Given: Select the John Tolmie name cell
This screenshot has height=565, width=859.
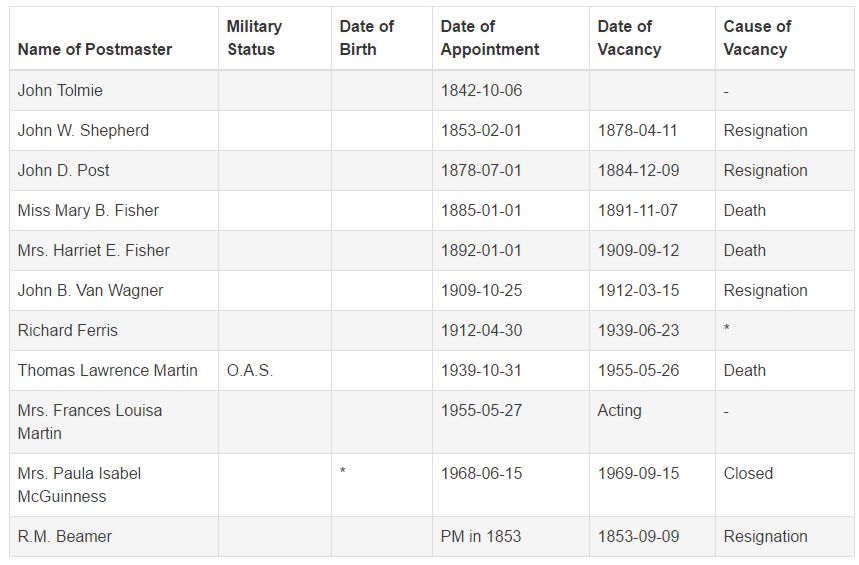Looking at the screenshot, I should 114,90.
